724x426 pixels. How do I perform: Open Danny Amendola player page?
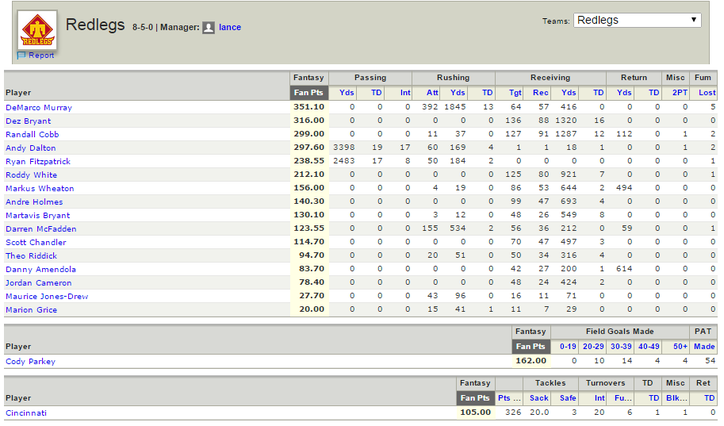point(41,269)
